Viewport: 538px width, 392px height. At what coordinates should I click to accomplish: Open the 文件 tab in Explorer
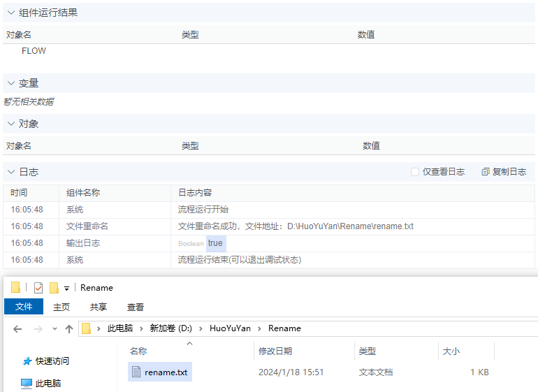(x=24, y=307)
